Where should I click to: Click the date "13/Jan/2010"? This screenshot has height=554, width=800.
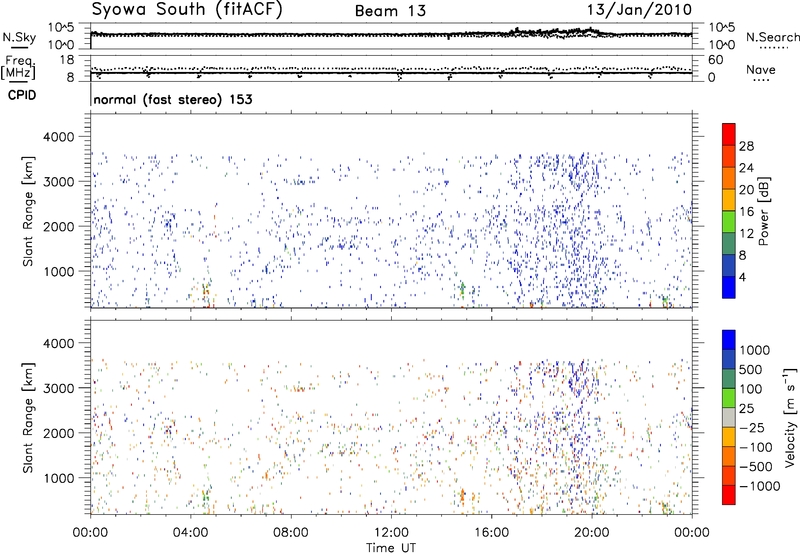(x=639, y=10)
